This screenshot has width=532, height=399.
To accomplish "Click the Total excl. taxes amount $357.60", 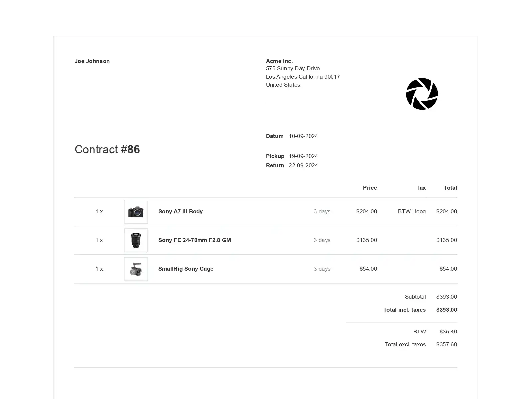I will click(446, 344).
